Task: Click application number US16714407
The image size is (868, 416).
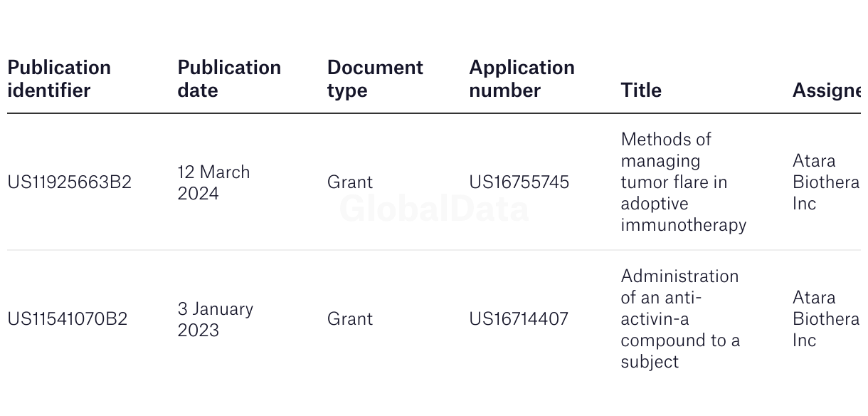Action: [x=518, y=319]
